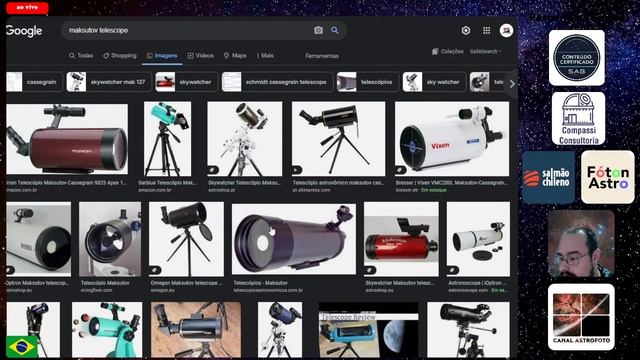Select the schmidt cassegrain telescope chip
640x360 pixels.
(277, 82)
